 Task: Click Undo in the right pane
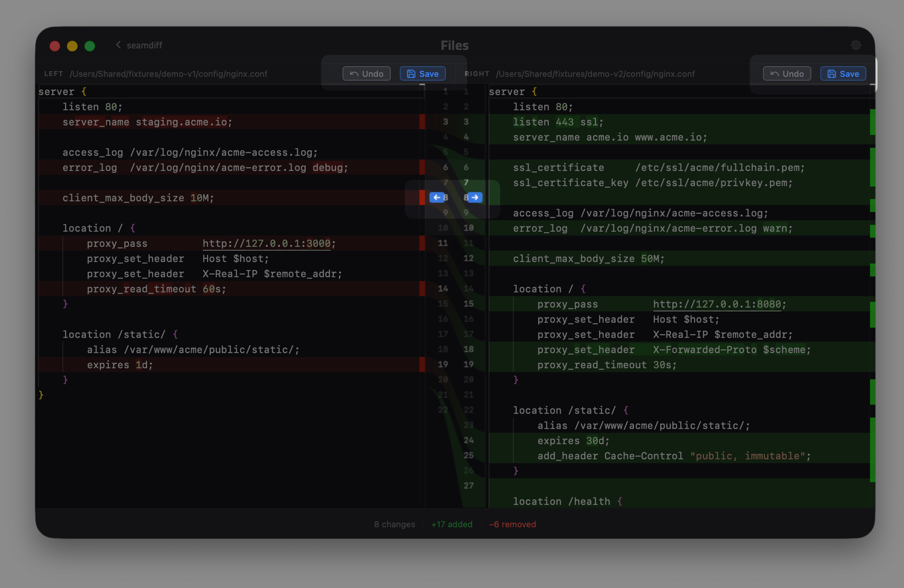(x=787, y=74)
